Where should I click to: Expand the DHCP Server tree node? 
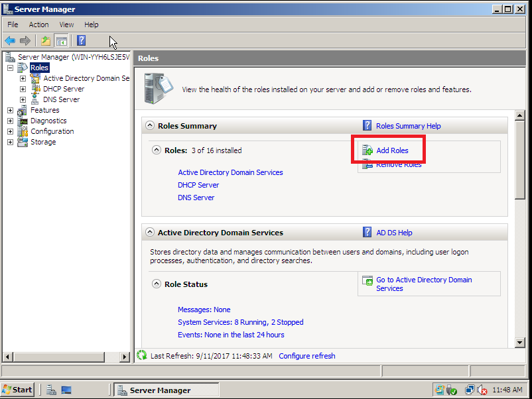click(23, 89)
